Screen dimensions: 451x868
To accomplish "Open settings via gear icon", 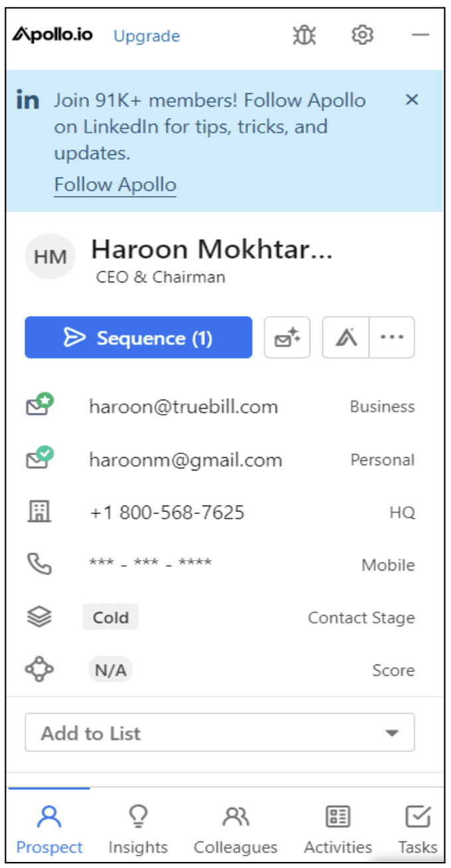I will point(363,35).
